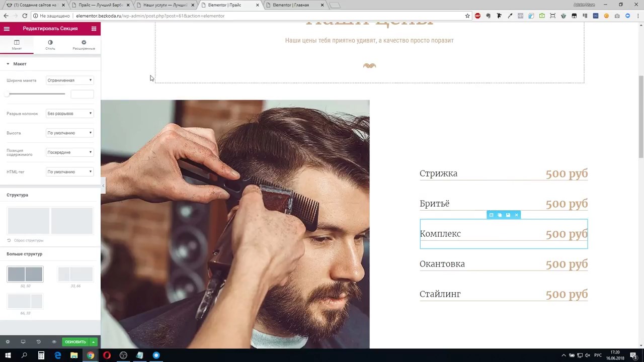
Task: Open responsive mode monitor icon
Action: tap(23, 342)
